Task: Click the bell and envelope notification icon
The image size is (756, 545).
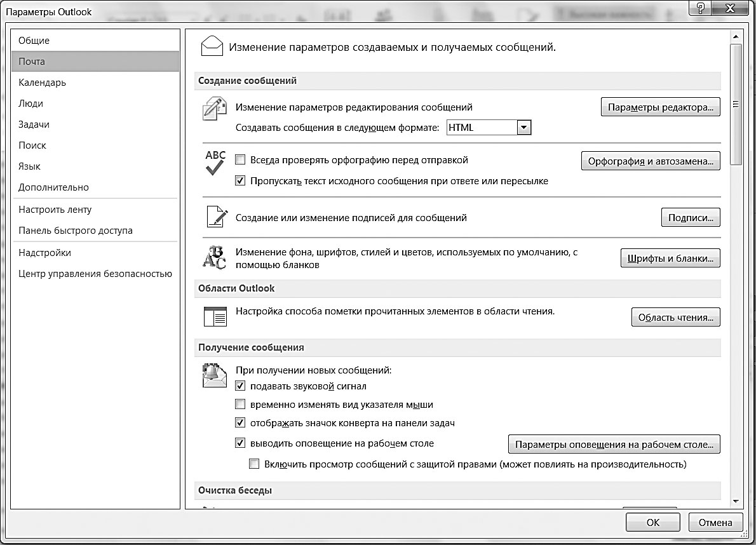Action: (214, 375)
